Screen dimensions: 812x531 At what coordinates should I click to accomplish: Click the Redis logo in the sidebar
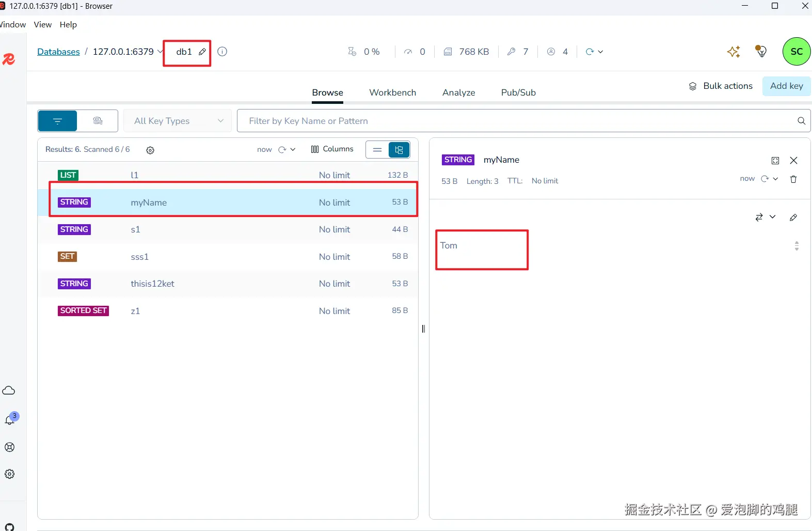tap(9, 59)
